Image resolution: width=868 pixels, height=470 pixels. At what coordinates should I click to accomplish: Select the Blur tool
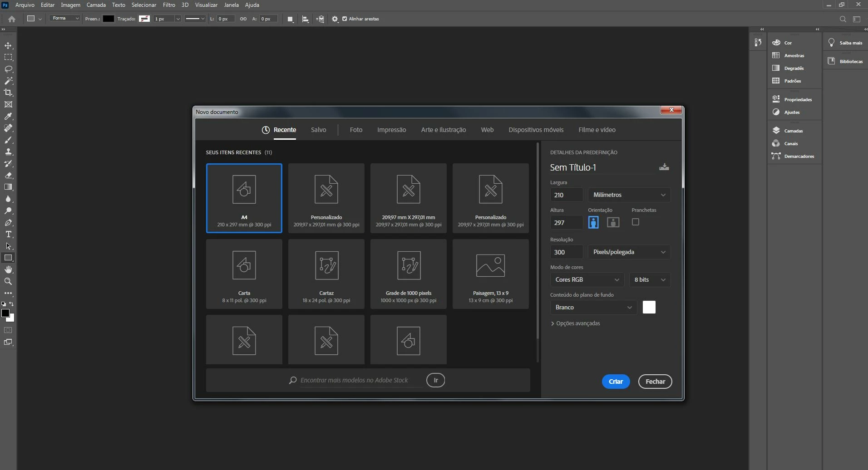click(x=8, y=199)
